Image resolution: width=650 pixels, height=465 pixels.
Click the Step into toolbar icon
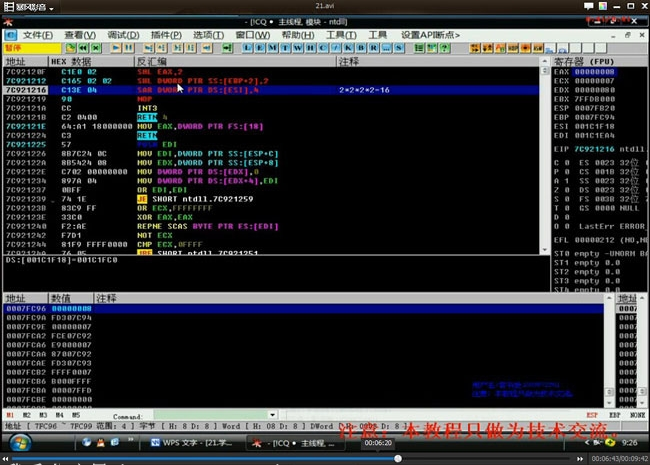pyautogui.click(x=148, y=48)
